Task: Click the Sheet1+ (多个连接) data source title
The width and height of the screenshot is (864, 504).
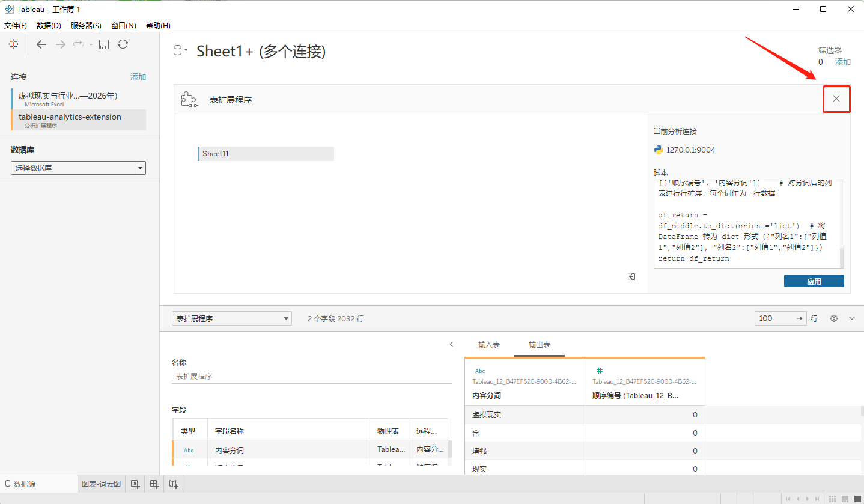Action: coord(261,52)
